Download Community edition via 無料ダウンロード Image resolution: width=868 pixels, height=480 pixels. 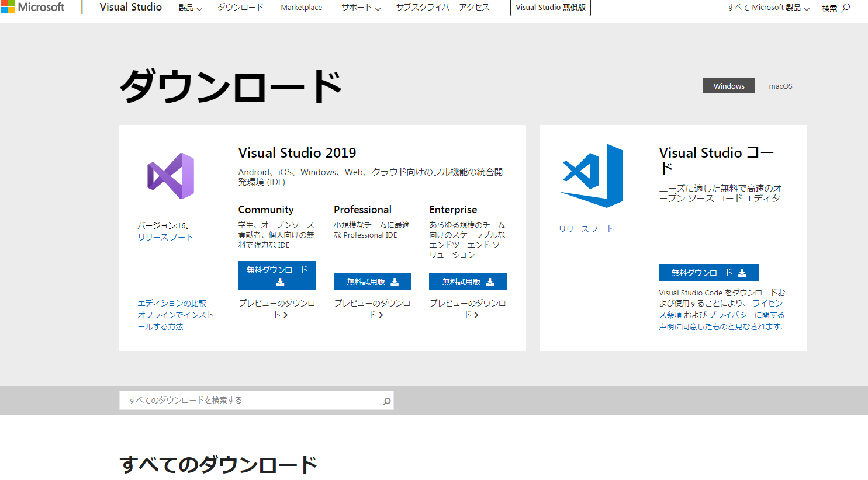(x=277, y=276)
